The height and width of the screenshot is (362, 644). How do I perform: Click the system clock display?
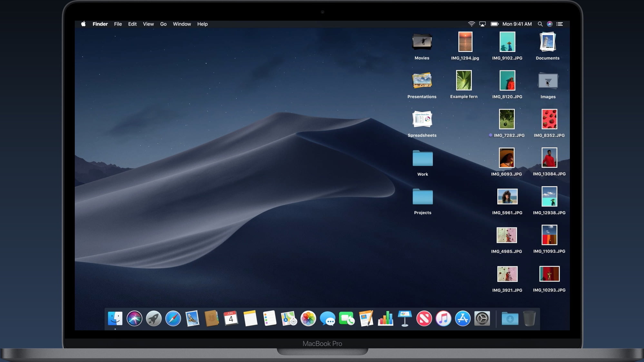[517, 24]
